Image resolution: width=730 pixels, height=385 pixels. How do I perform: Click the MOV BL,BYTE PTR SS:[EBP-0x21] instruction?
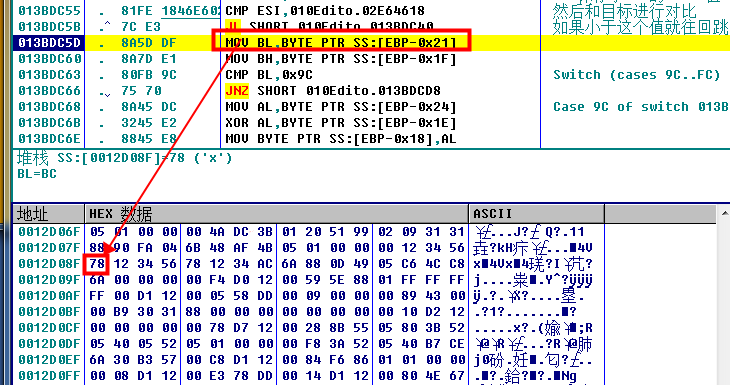pyautogui.click(x=341, y=43)
